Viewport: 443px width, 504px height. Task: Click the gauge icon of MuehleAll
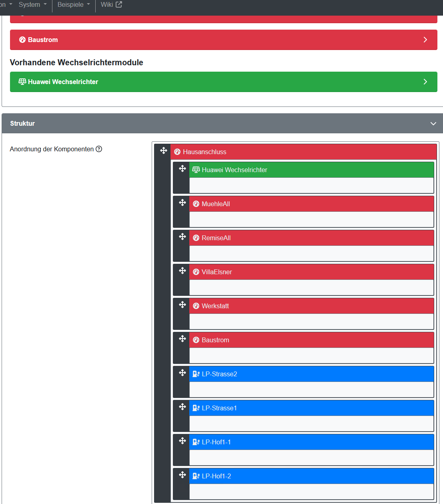pos(196,204)
